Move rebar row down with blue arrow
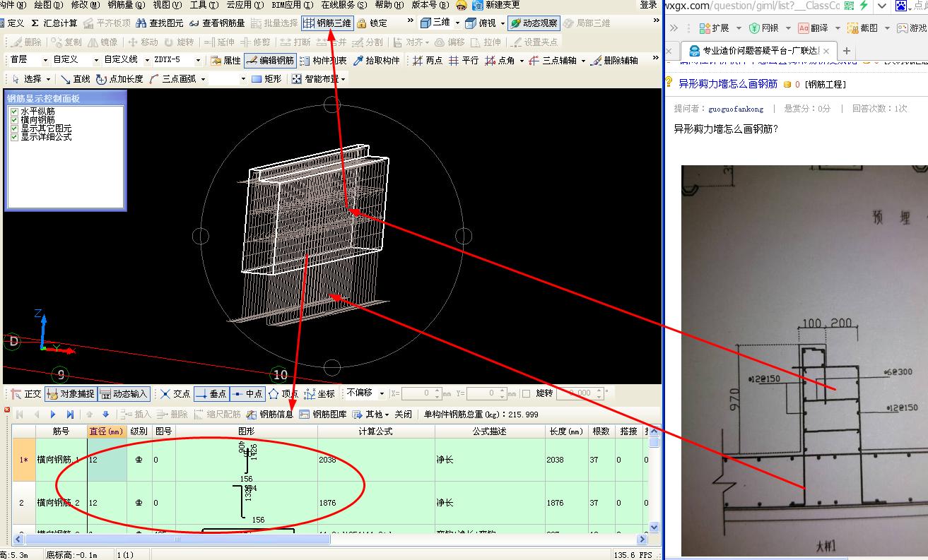The height and width of the screenshot is (560, 928). coord(106,415)
